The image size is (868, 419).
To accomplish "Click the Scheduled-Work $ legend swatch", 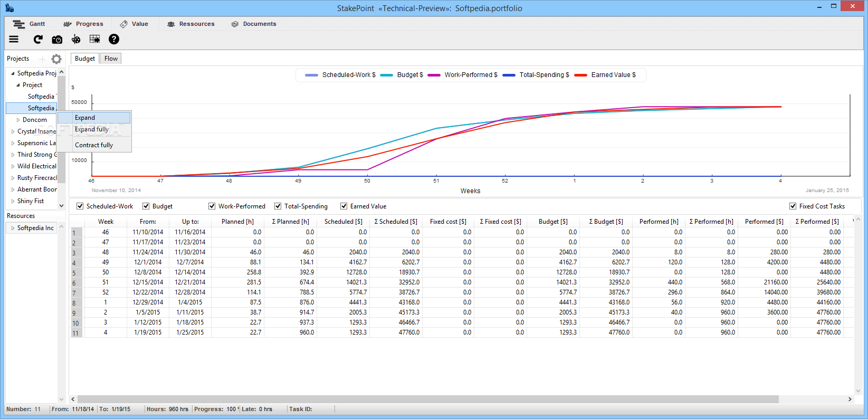I will [312, 75].
